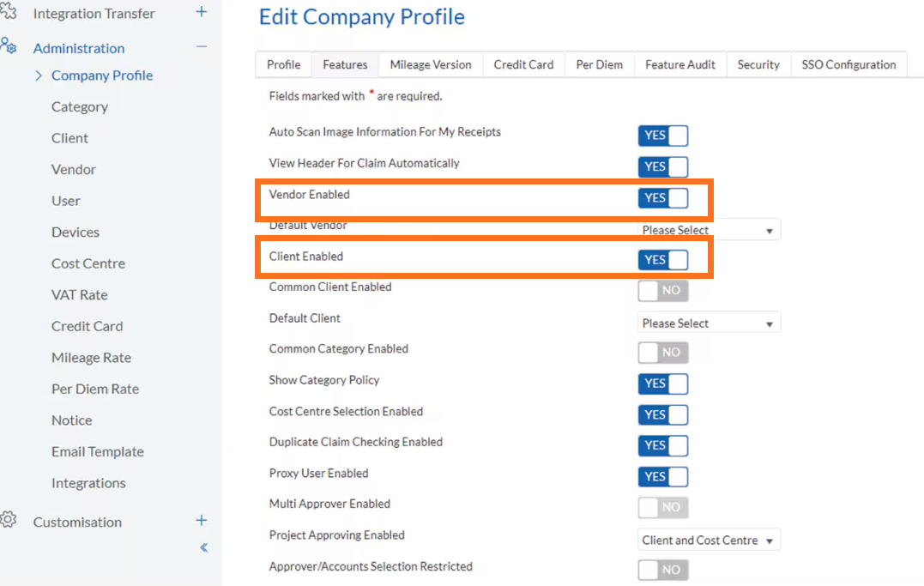
Task: Open the Default Client dropdown
Action: tap(709, 323)
